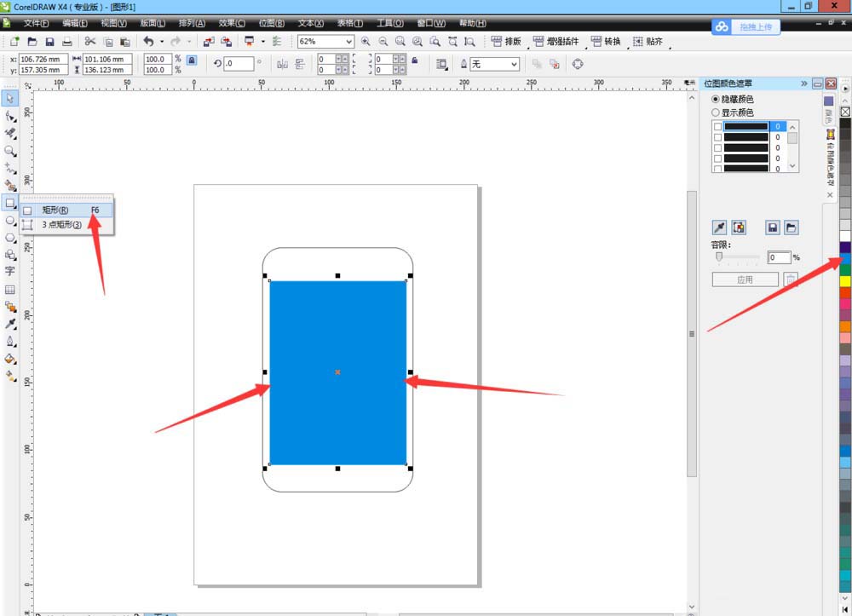Choose 3 点矩形 from the flyout
This screenshot has width=852, height=616.
(61, 225)
